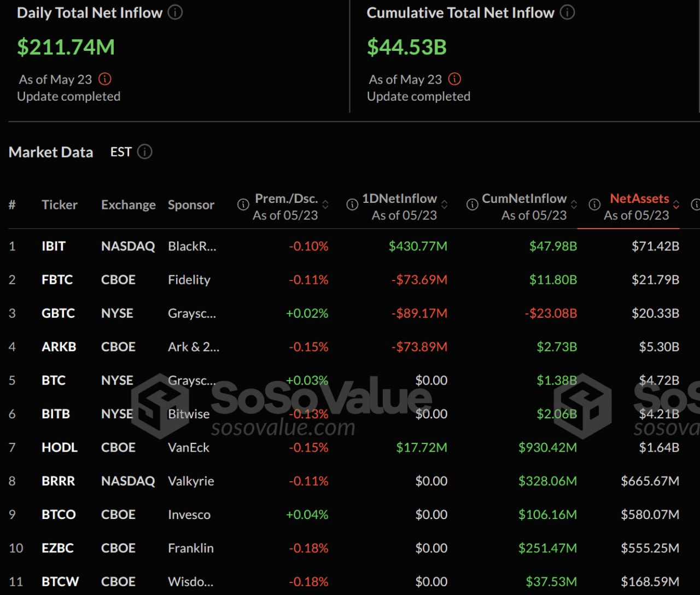Click the Franklin sponsor cell
The width and height of the screenshot is (700, 595).
[x=191, y=548]
